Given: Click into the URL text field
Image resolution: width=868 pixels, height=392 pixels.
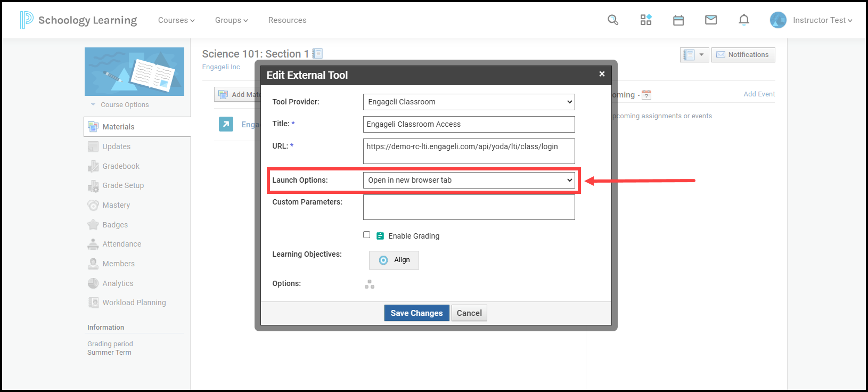Looking at the screenshot, I should (469, 151).
